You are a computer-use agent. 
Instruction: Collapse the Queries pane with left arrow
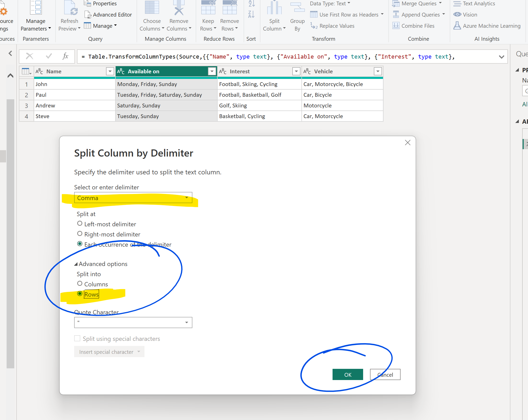pyautogui.click(x=10, y=53)
